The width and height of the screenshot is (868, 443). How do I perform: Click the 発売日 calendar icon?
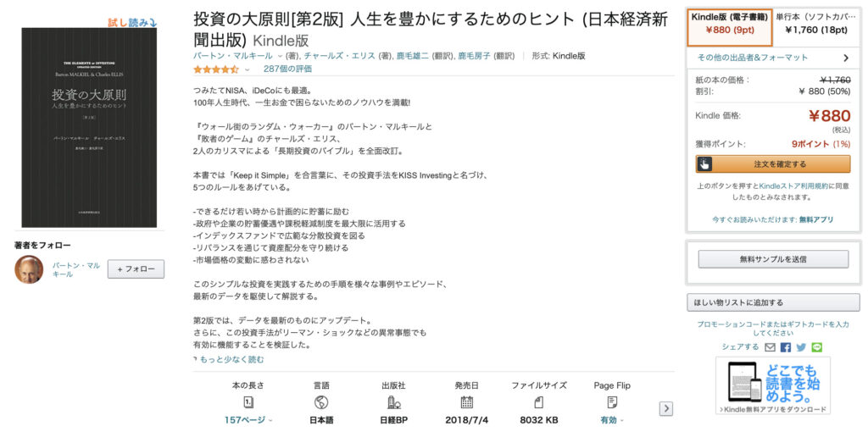[467, 402]
